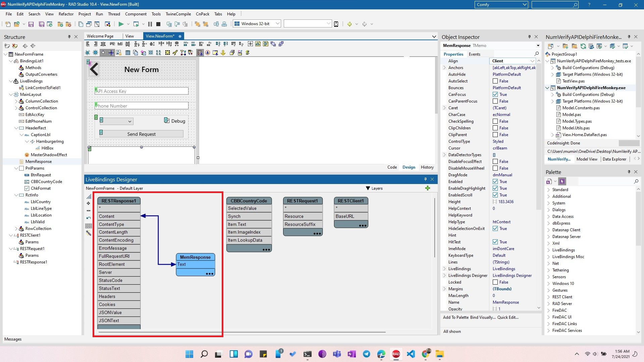Viewport: 644px width, 362px height.
Task: Uncheck the Enabled property checkbox for MemResponse
Action: pyautogui.click(x=495, y=181)
